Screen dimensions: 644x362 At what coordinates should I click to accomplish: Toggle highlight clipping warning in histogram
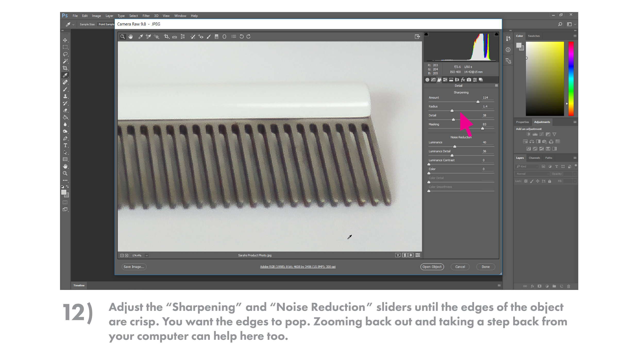pos(496,34)
